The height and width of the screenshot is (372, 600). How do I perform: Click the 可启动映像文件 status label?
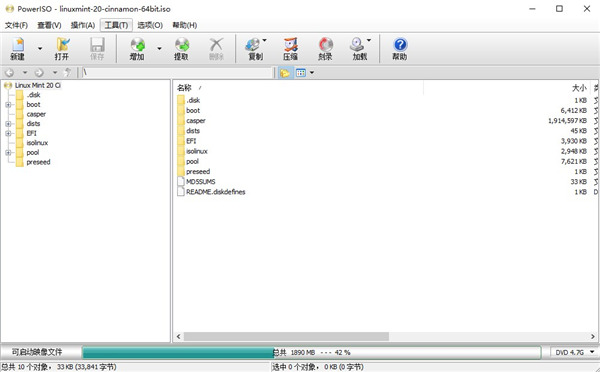[x=37, y=352]
